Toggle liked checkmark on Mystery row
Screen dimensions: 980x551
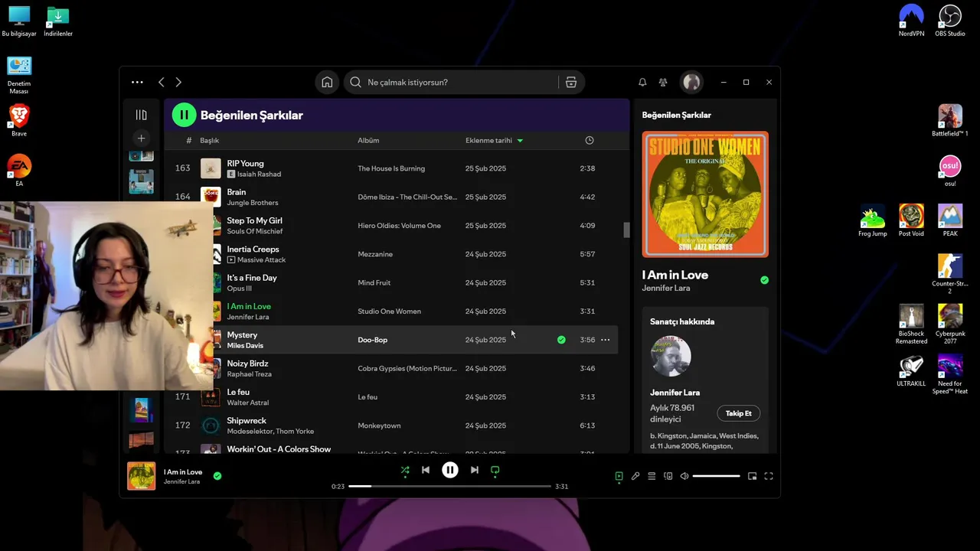(x=561, y=340)
